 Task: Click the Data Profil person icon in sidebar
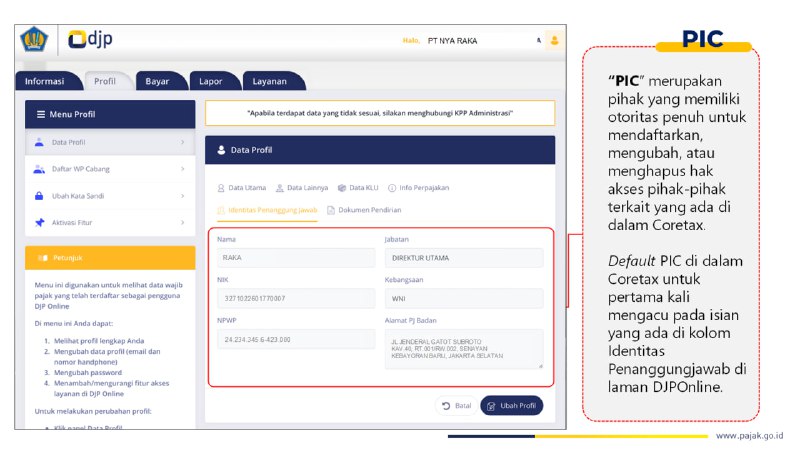pos(39,142)
